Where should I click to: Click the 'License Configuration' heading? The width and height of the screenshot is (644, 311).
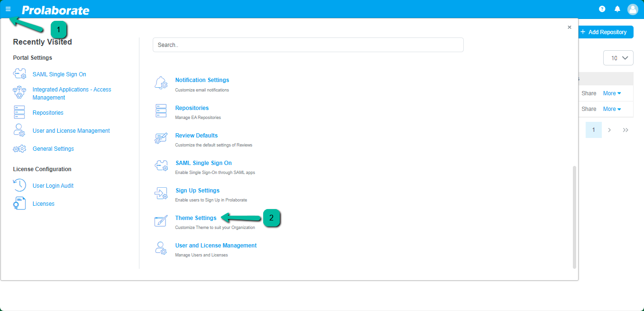tap(42, 169)
